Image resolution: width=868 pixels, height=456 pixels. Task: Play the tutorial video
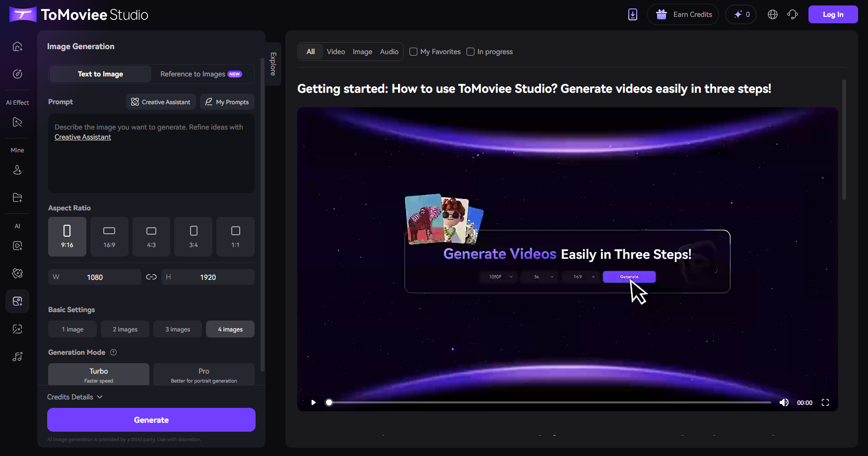tap(313, 402)
